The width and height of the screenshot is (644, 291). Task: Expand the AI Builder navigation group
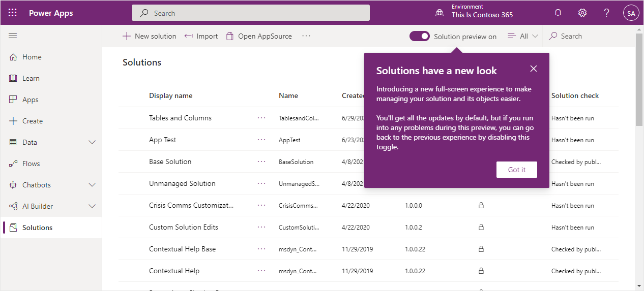[x=92, y=206]
